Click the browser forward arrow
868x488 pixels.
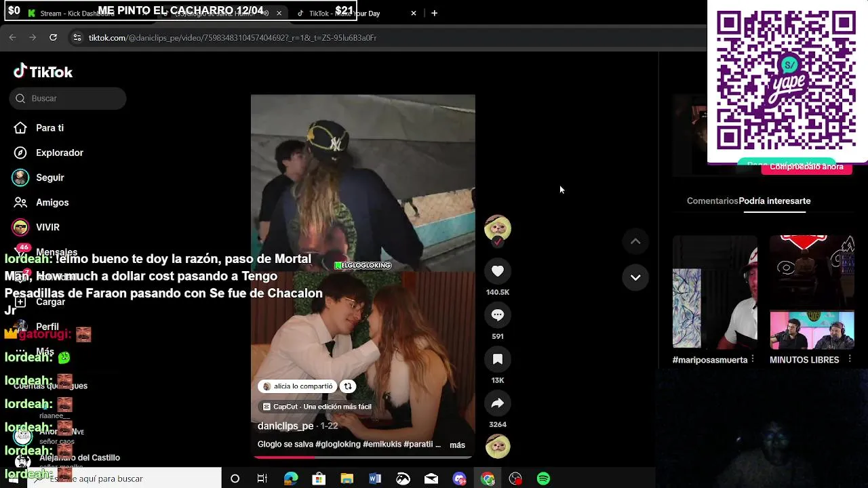33,38
